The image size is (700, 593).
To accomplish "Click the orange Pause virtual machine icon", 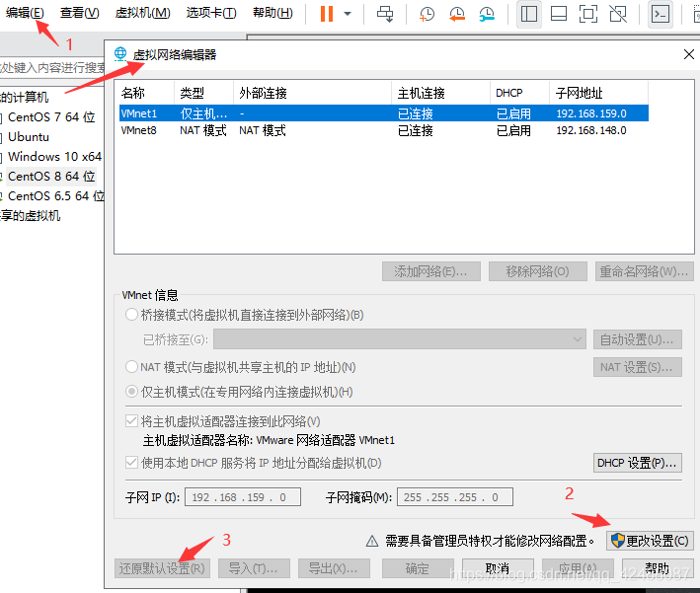I will (327, 14).
